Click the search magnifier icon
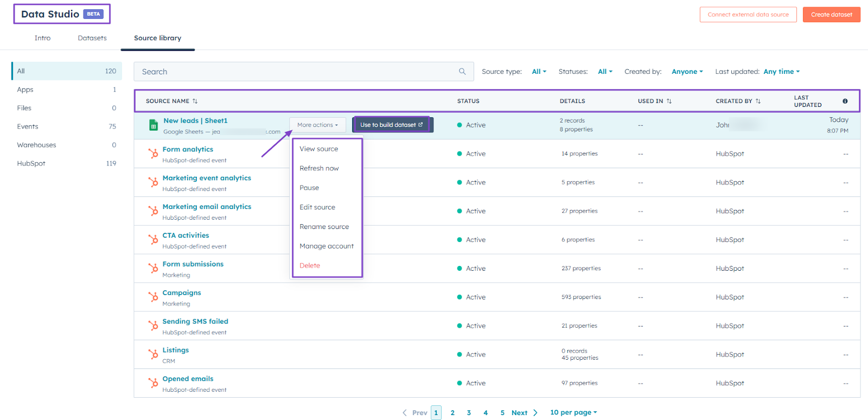The width and height of the screenshot is (868, 420). 462,71
